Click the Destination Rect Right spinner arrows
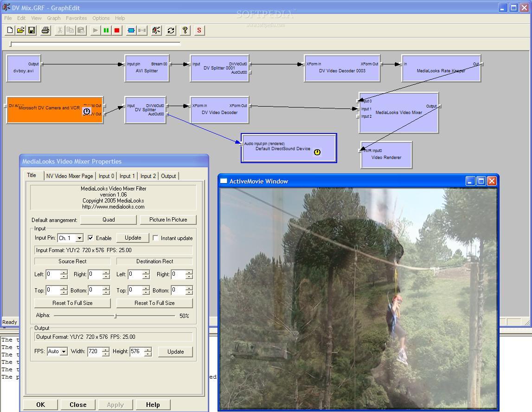This screenshot has height=412, width=532. (189, 274)
